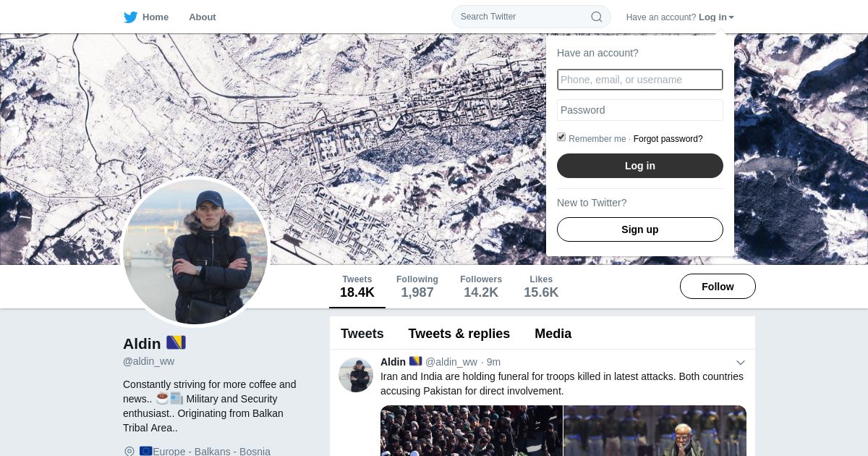Click the Twitter bird logo icon
This screenshot has width=868, height=456.
pyautogui.click(x=130, y=17)
